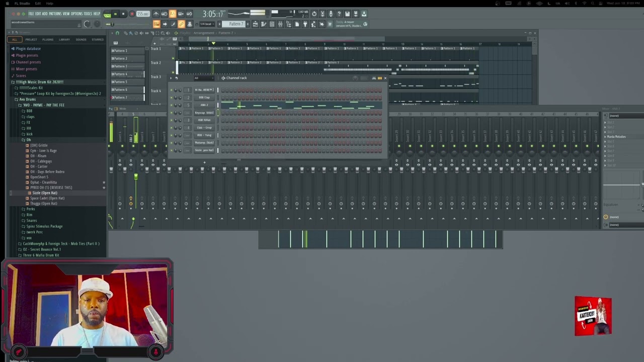Switch to the STARRED browser tab
644x362 pixels.
coord(97,39)
